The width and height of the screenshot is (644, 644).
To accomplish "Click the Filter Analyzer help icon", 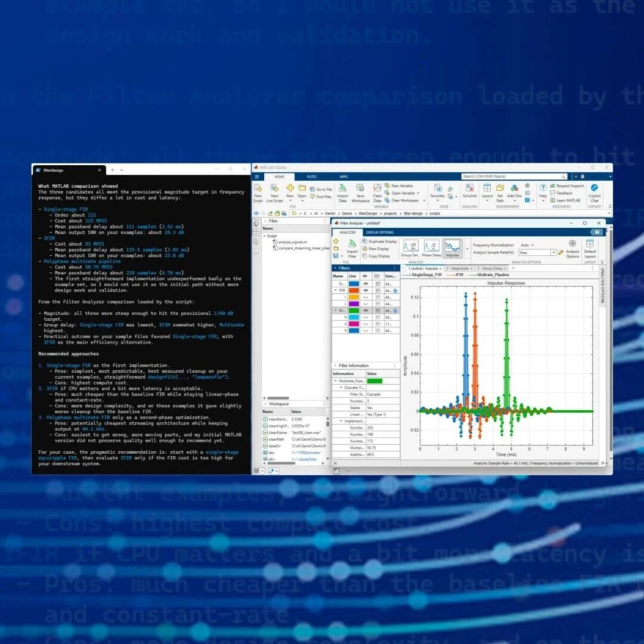I will click(x=597, y=232).
